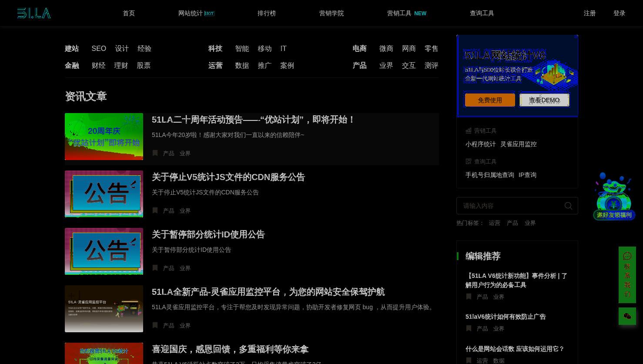Click bookmark icon under 事件分析 recommended article

click(469, 297)
